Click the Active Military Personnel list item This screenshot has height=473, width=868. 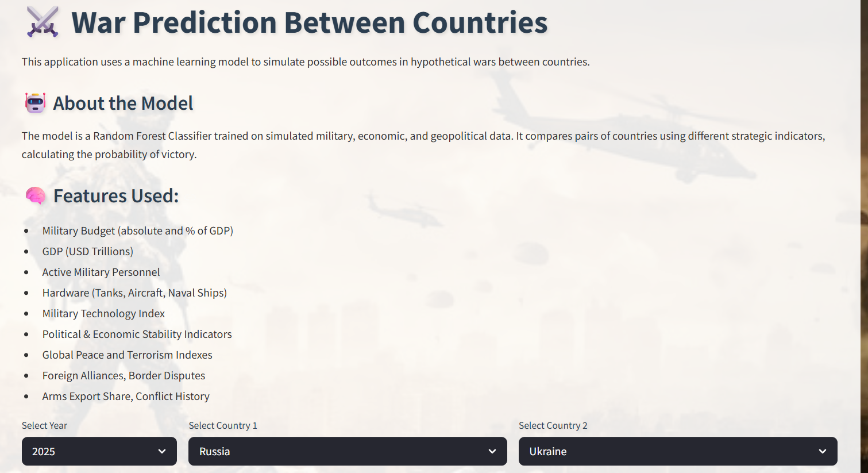click(101, 272)
